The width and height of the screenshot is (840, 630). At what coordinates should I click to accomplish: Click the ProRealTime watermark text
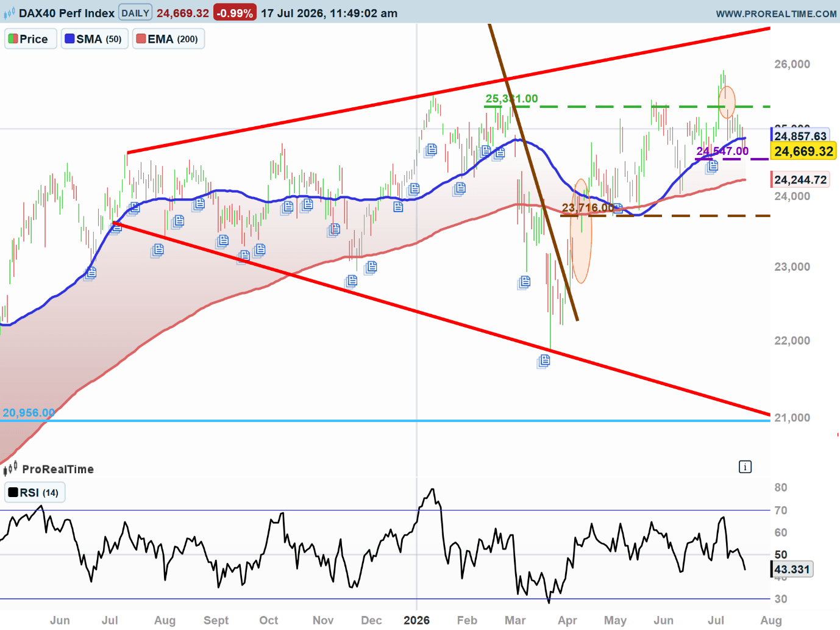coord(58,469)
